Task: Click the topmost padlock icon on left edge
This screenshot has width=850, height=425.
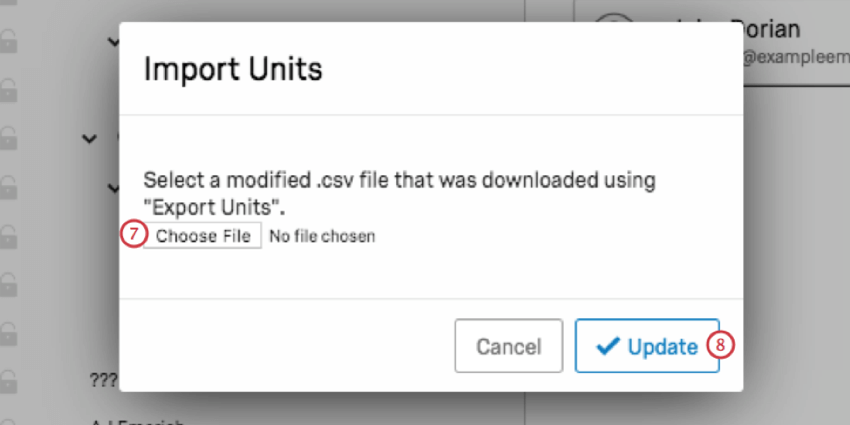Action: pyautogui.click(x=8, y=40)
